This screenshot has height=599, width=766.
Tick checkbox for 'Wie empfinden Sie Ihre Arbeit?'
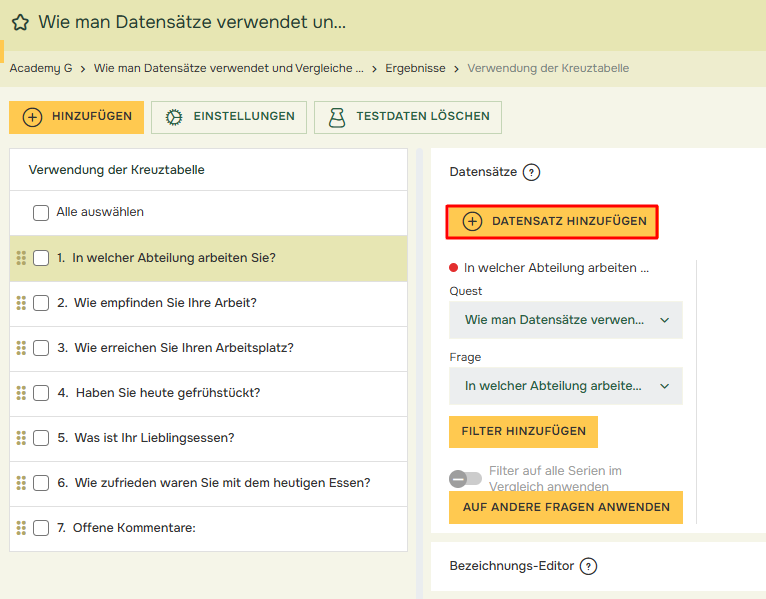pos(41,303)
